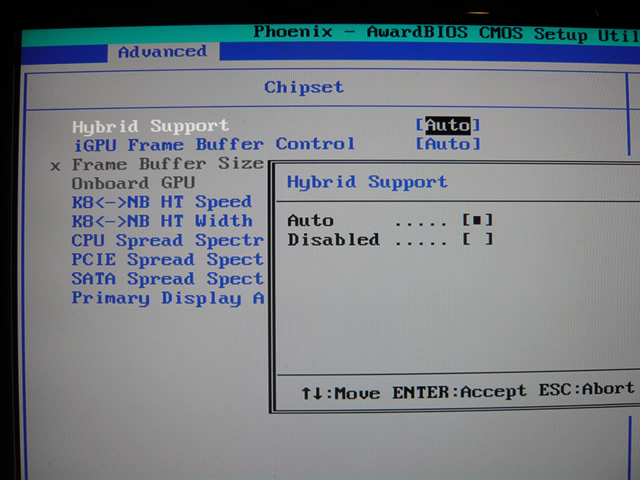This screenshot has width=640, height=480.
Task: Click the arrows Move hint
Action: (341, 393)
